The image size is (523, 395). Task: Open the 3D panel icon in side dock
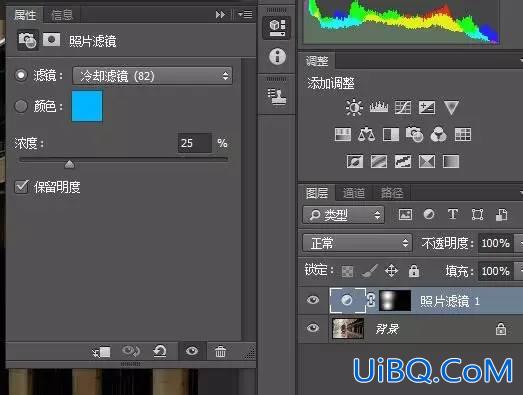point(277,28)
